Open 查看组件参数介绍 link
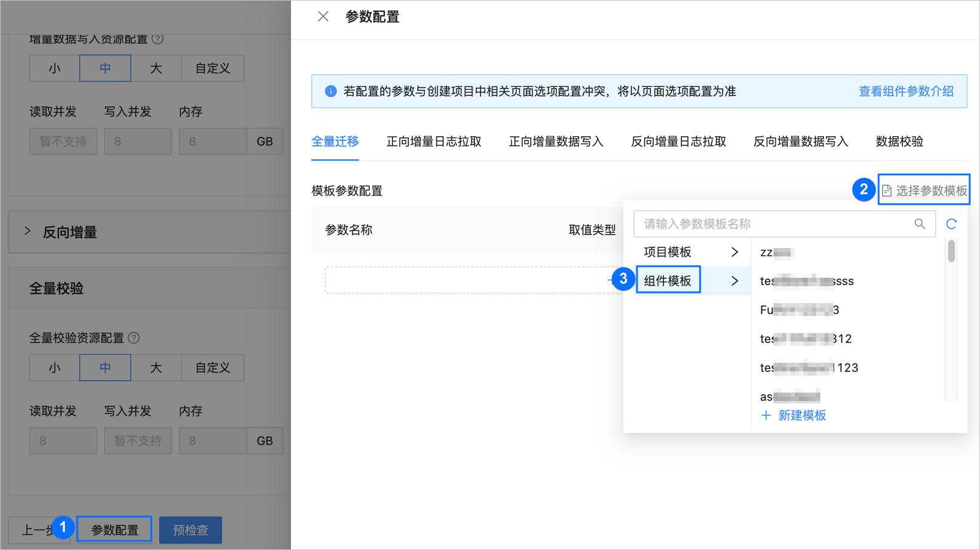Viewport: 980px width, 550px height. click(x=906, y=91)
